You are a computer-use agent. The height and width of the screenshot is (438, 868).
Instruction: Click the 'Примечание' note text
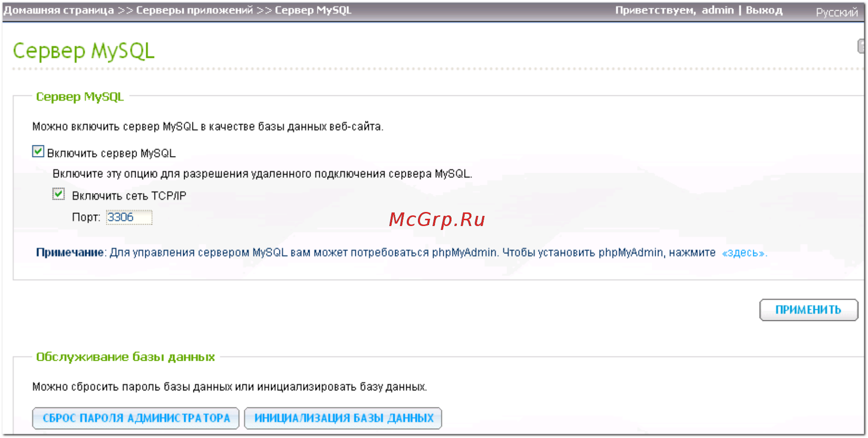(70, 252)
